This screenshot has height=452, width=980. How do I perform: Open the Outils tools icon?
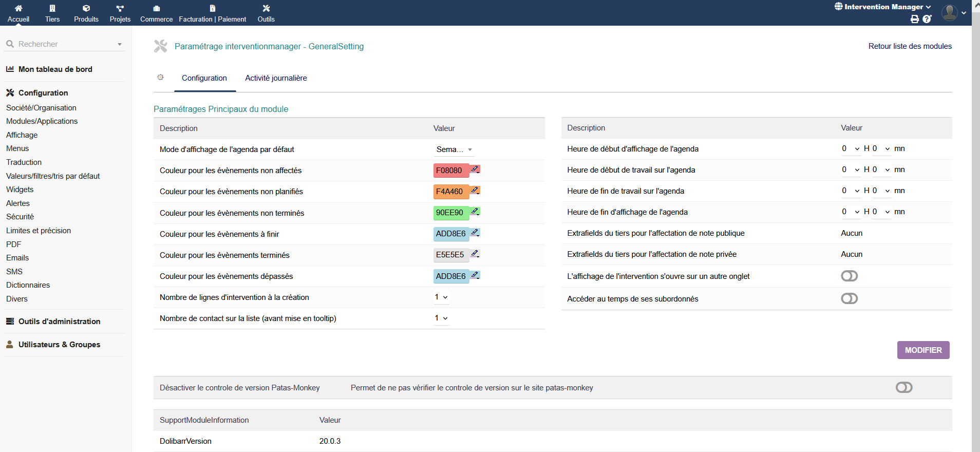tap(266, 8)
